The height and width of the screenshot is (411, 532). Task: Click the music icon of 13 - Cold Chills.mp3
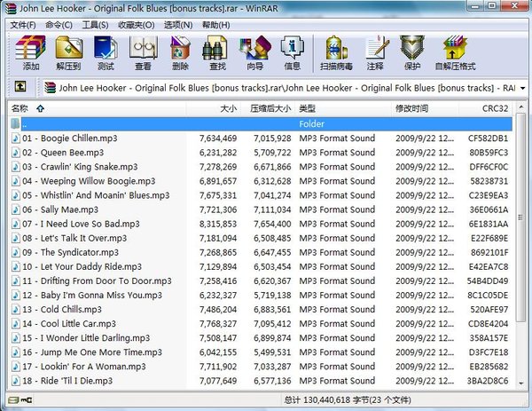tap(16, 309)
